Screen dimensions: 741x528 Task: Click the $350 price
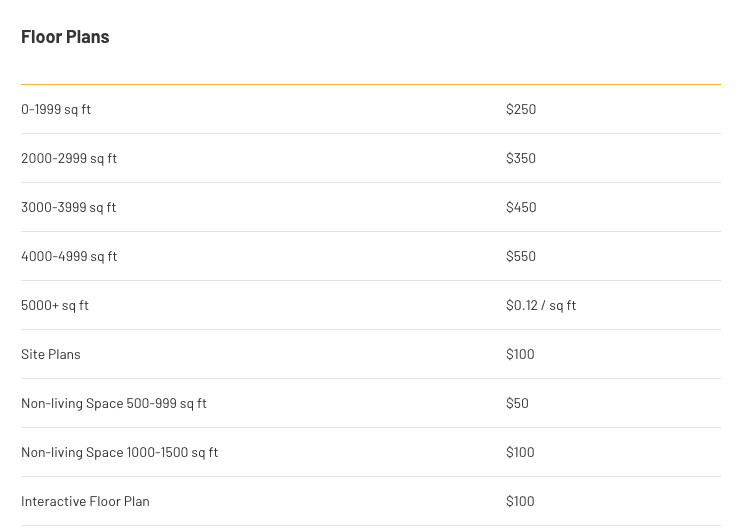521,158
